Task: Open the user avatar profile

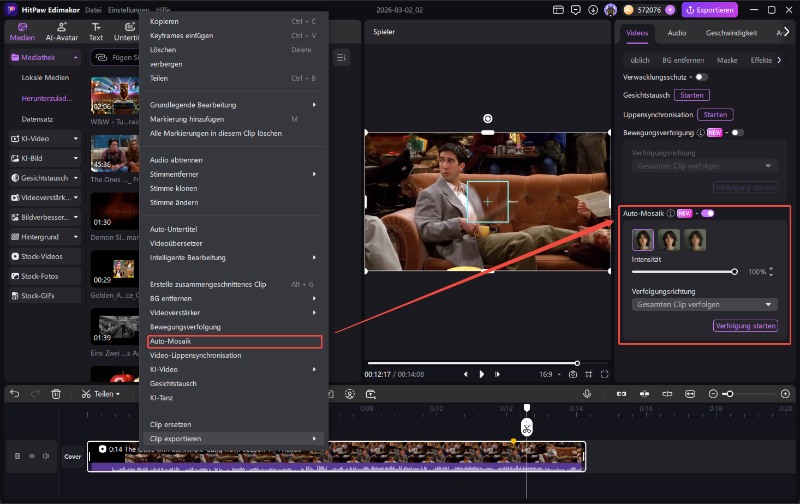Action: coord(610,10)
